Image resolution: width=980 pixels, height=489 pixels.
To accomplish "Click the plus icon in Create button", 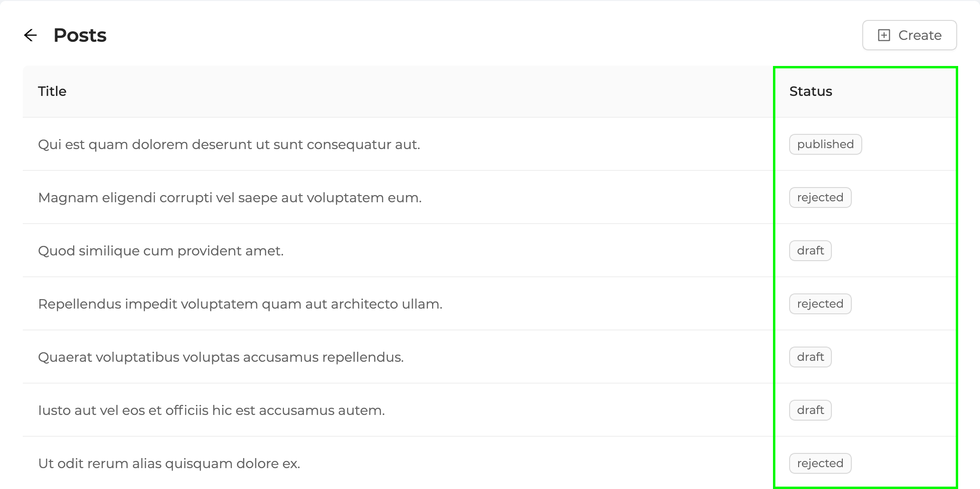I will (x=884, y=35).
